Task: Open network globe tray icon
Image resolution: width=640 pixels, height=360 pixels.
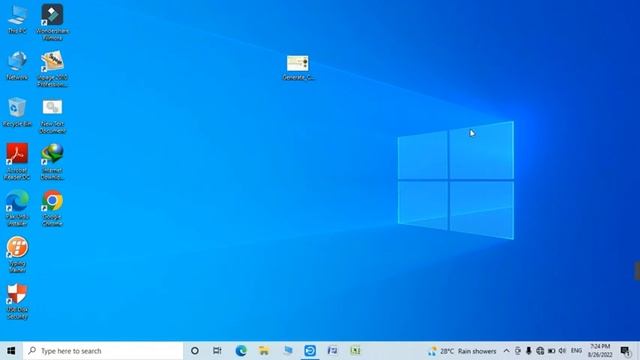Action: coord(540,351)
